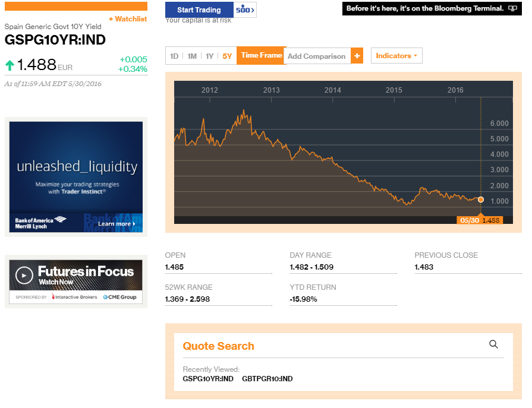Click the 05/30 date label on chart
532x408 pixels.
click(469, 220)
